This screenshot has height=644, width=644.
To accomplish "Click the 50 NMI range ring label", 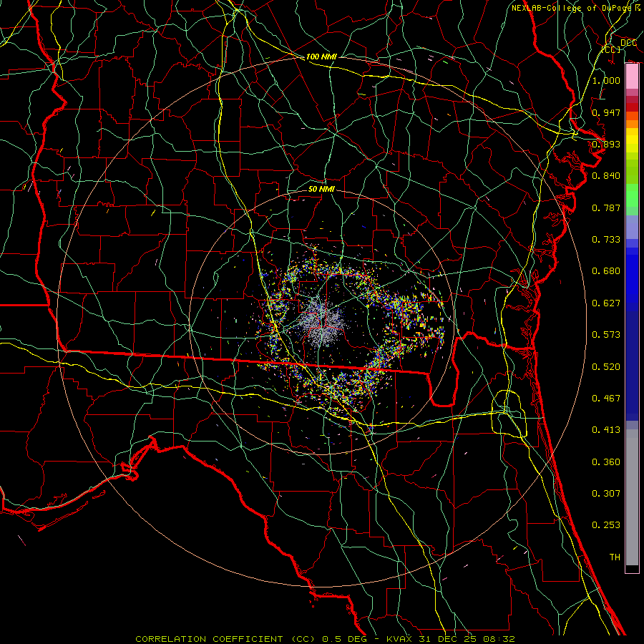I will (x=321, y=189).
